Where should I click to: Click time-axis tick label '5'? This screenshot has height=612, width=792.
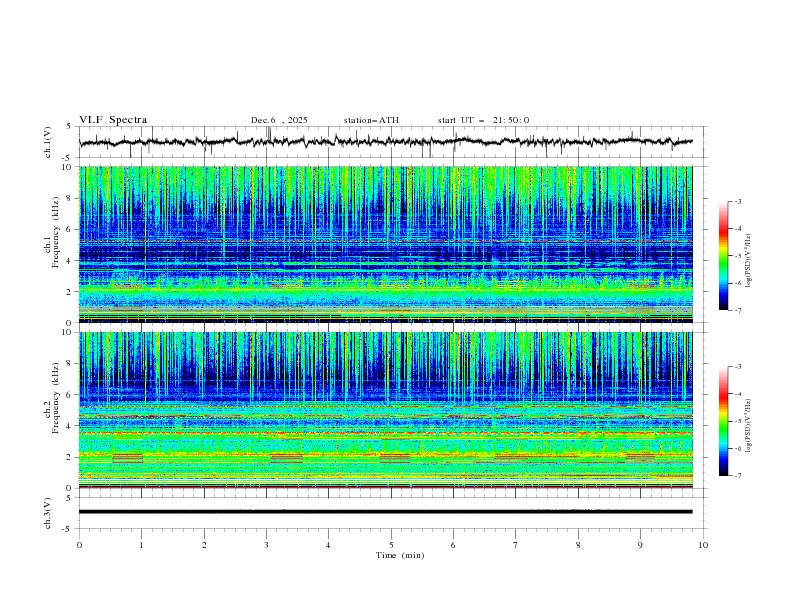391,545
